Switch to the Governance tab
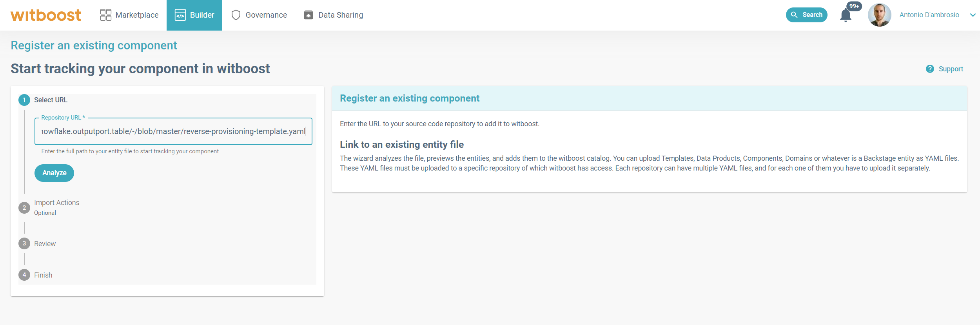980x325 pixels. point(266,15)
